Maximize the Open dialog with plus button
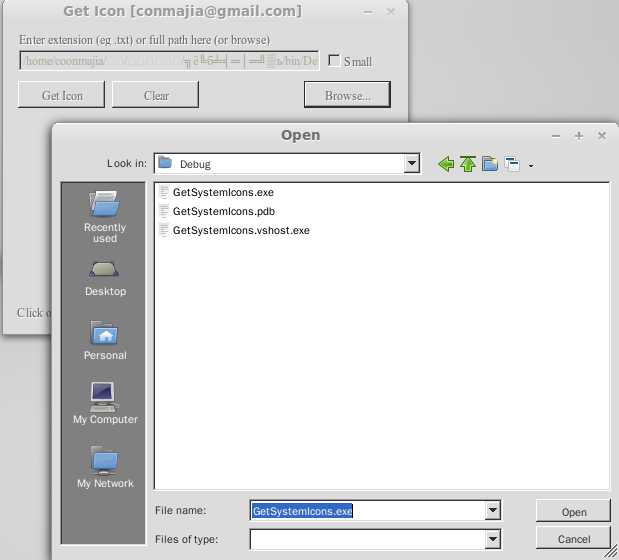 (x=579, y=136)
